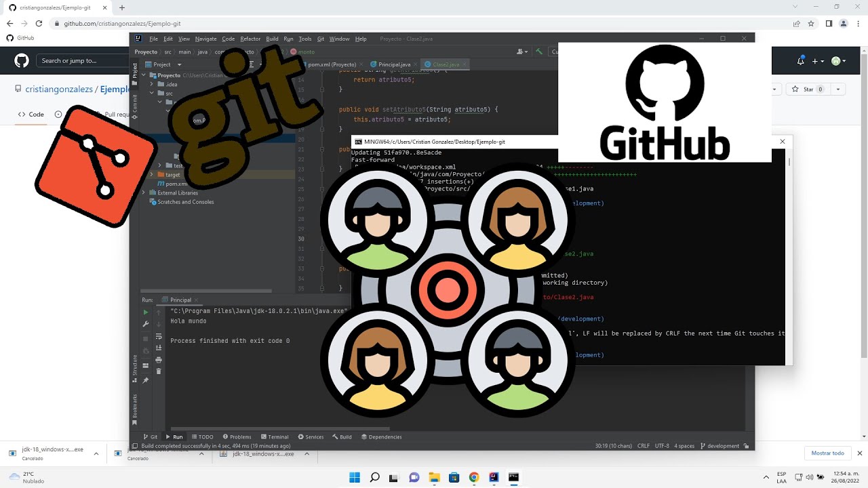Image resolution: width=868 pixels, height=488 pixels.
Task: Open the Dependencies tool window
Action: 382,437
